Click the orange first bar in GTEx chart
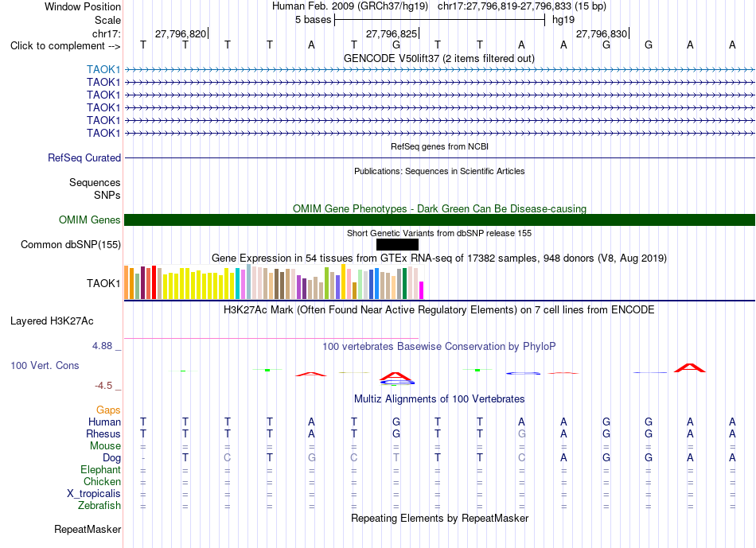The image size is (756, 548). pos(127,283)
